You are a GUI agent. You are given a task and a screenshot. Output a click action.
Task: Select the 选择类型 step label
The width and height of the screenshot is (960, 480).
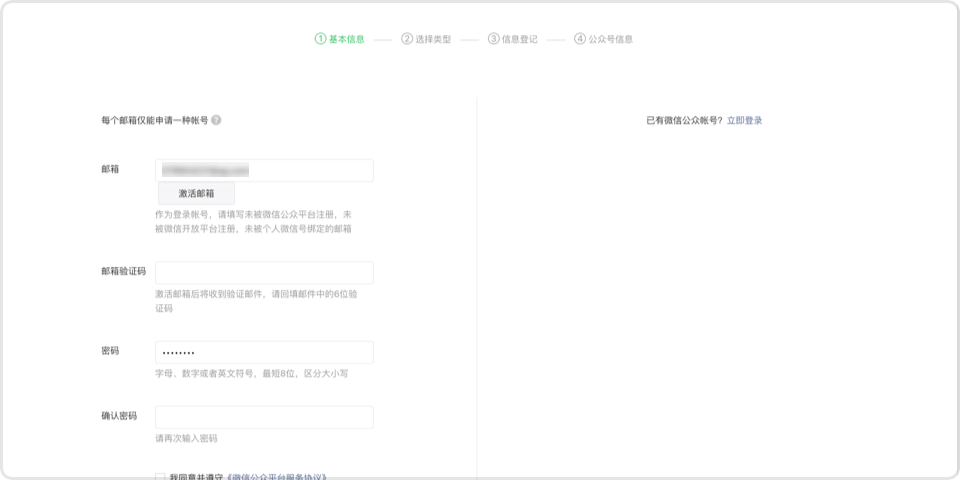pos(433,39)
